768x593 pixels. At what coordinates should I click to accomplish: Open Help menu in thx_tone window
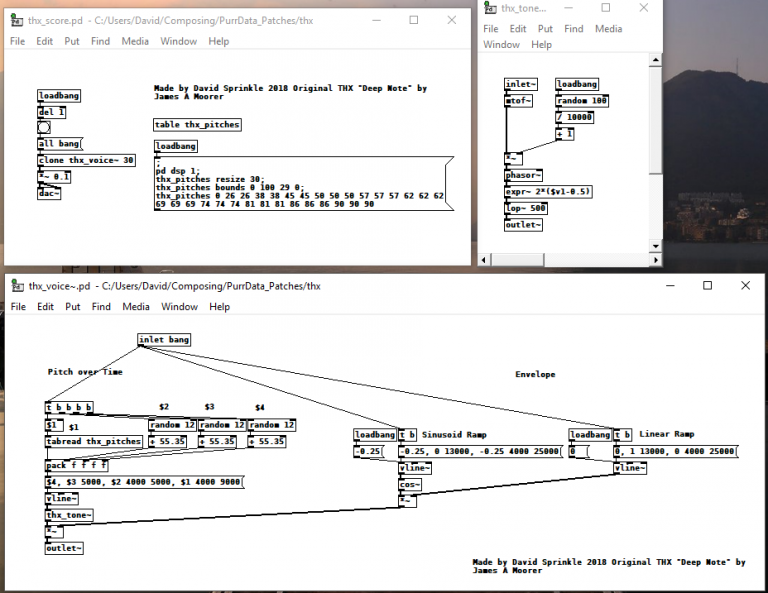coord(541,45)
